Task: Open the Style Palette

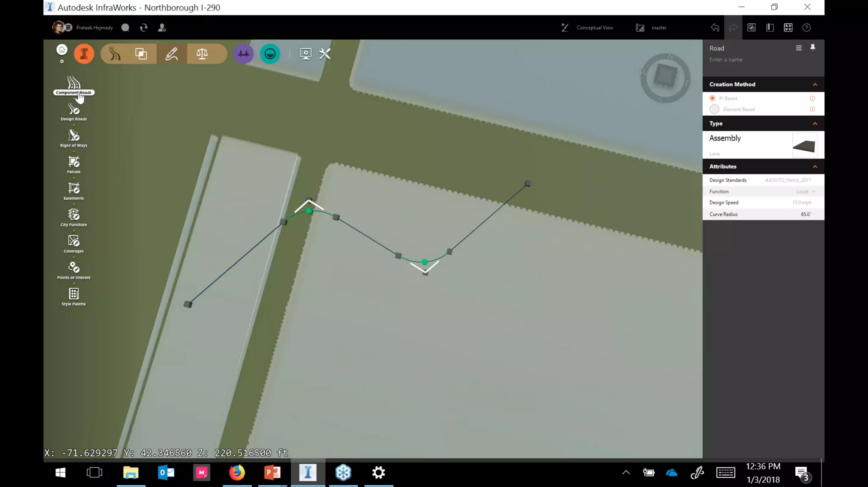Action: tap(74, 297)
